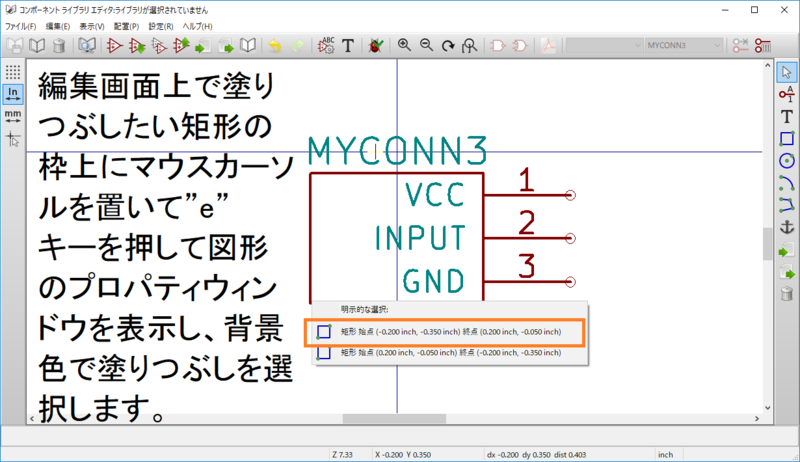
Task: Toggle cursor shape button
Action: click(13, 139)
